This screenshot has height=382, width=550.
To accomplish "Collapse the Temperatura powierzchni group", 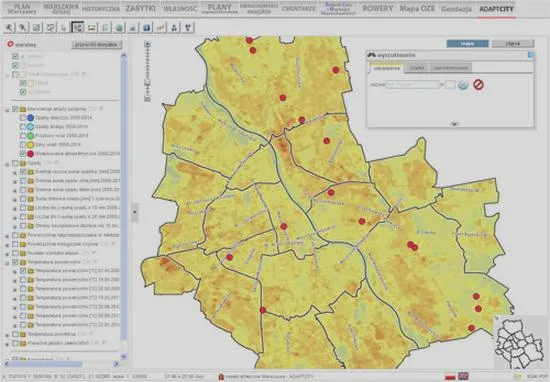I will point(7,263).
